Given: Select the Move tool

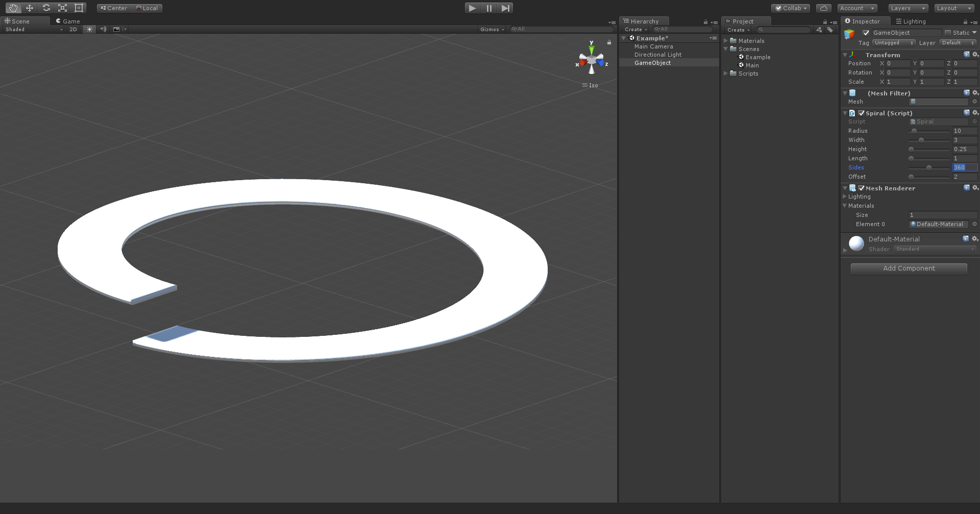Looking at the screenshot, I should (x=30, y=8).
